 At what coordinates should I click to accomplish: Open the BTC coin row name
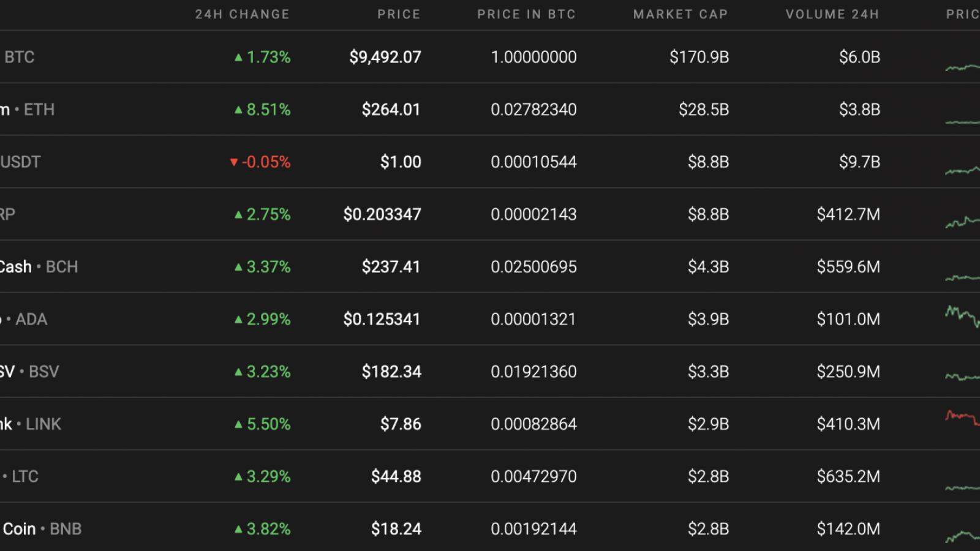coord(19,58)
